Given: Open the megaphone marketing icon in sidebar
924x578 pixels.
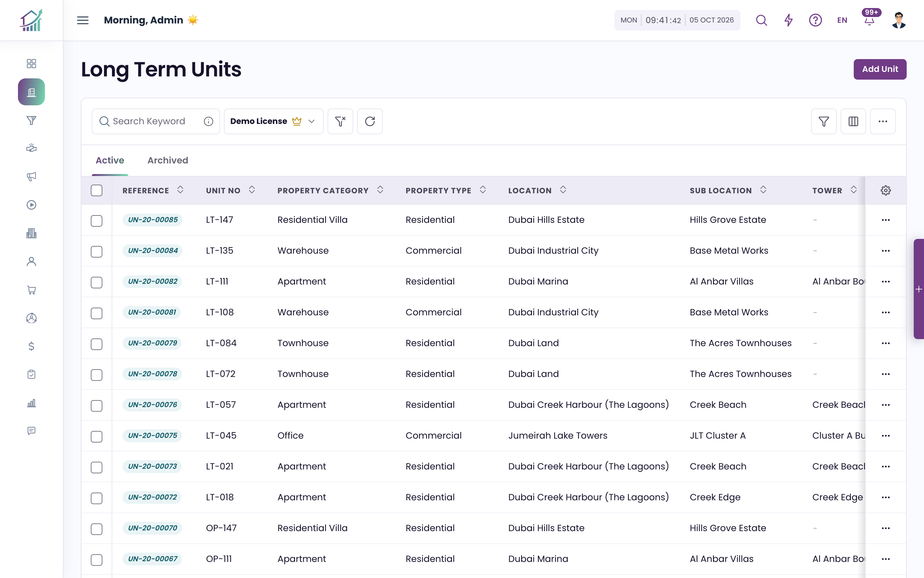Looking at the screenshot, I should [31, 177].
